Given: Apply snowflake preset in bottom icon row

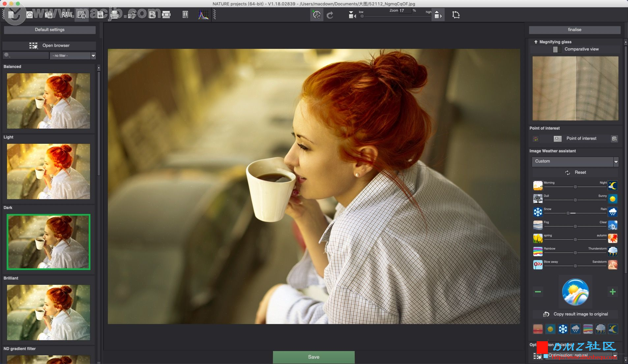Looking at the screenshot, I should pos(563,329).
